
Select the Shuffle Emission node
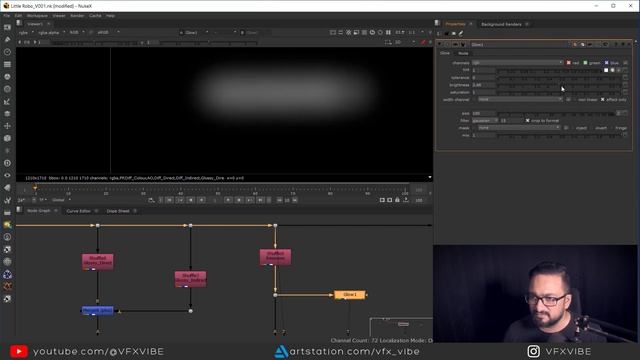point(275,257)
